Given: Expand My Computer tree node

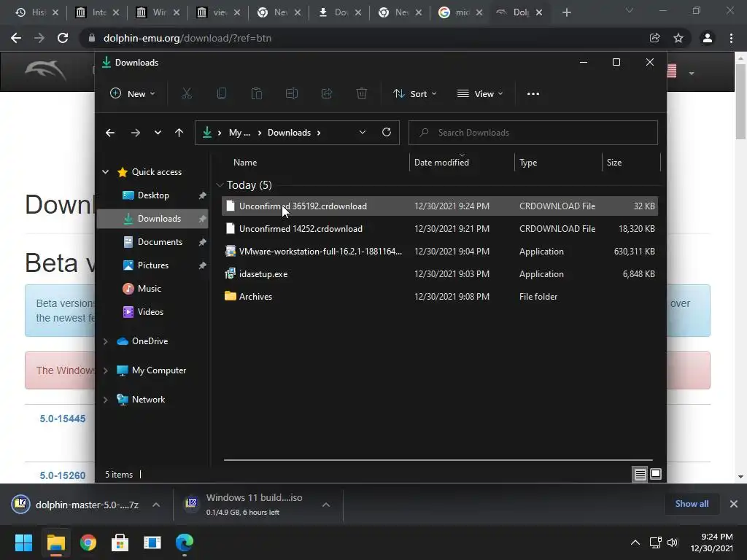Looking at the screenshot, I should tap(105, 370).
